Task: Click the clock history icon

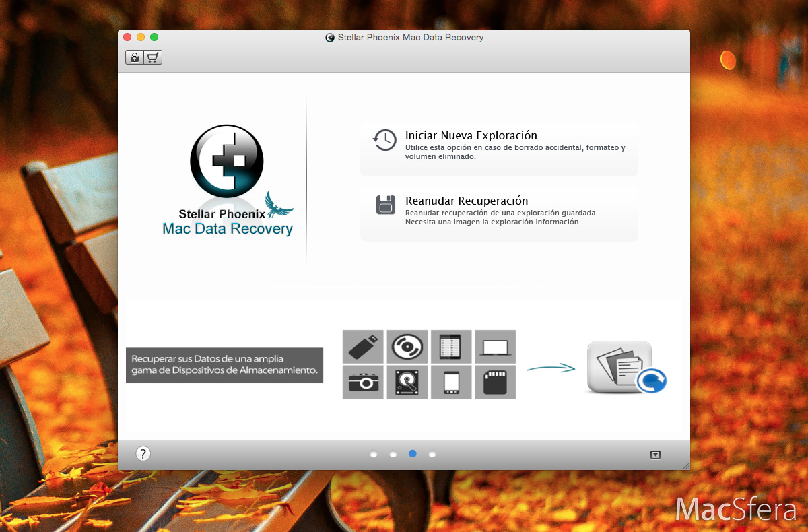Action: coord(385,139)
